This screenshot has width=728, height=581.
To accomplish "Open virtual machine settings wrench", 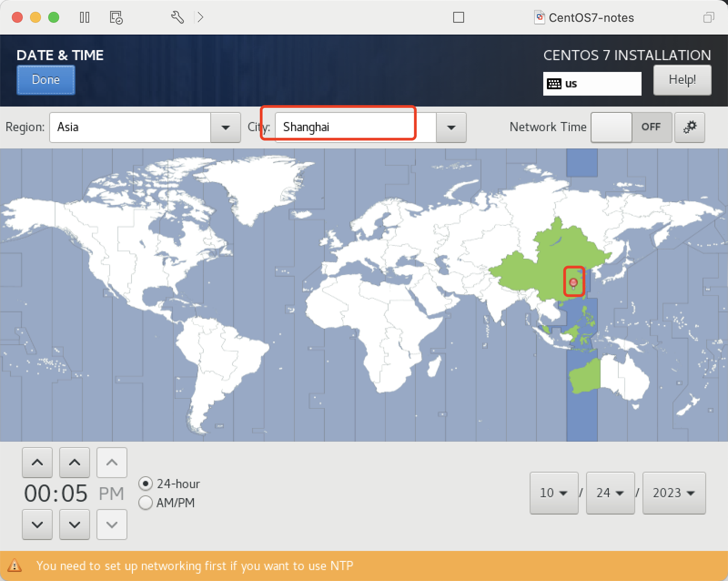I will point(177,17).
